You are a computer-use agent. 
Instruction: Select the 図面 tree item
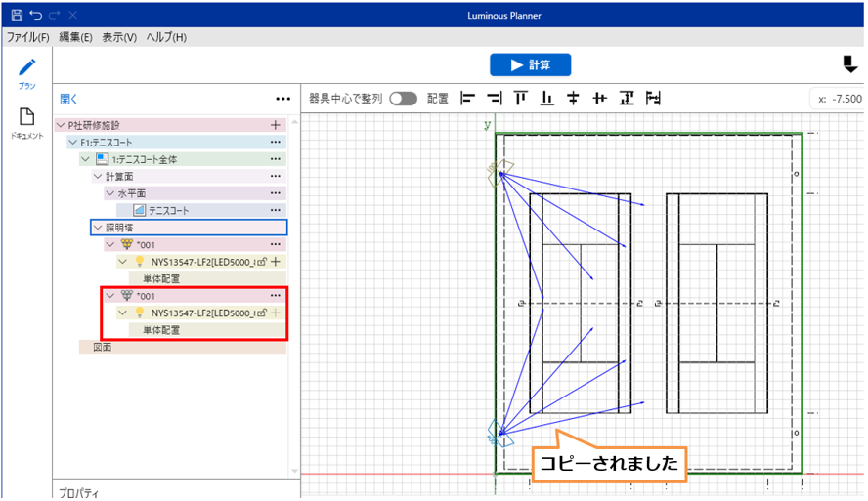pyautogui.click(x=102, y=347)
